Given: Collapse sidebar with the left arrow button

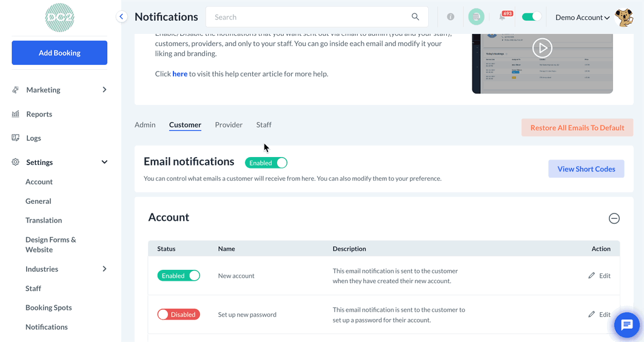Looking at the screenshot, I should (122, 17).
